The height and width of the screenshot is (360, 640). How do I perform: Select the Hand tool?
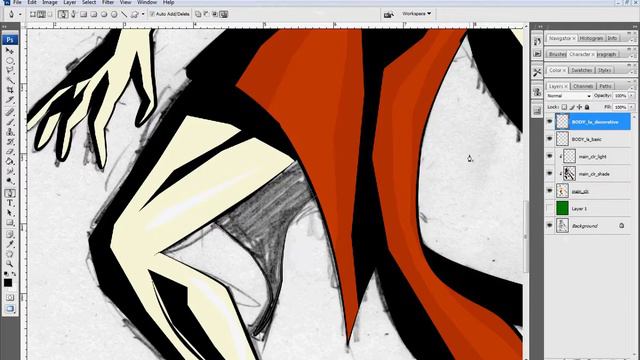[x=10, y=254]
